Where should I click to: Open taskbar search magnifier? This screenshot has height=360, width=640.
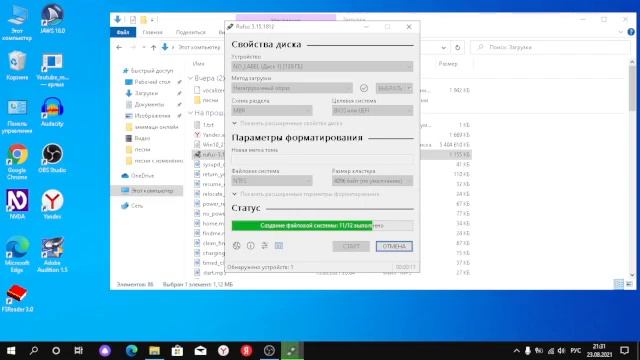coord(34,351)
